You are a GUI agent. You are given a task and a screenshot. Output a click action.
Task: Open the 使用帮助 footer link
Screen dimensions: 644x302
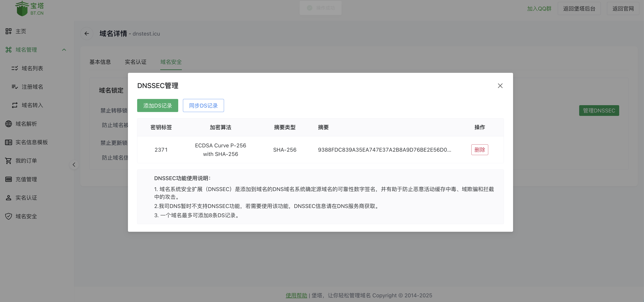(x=296, y=295)
